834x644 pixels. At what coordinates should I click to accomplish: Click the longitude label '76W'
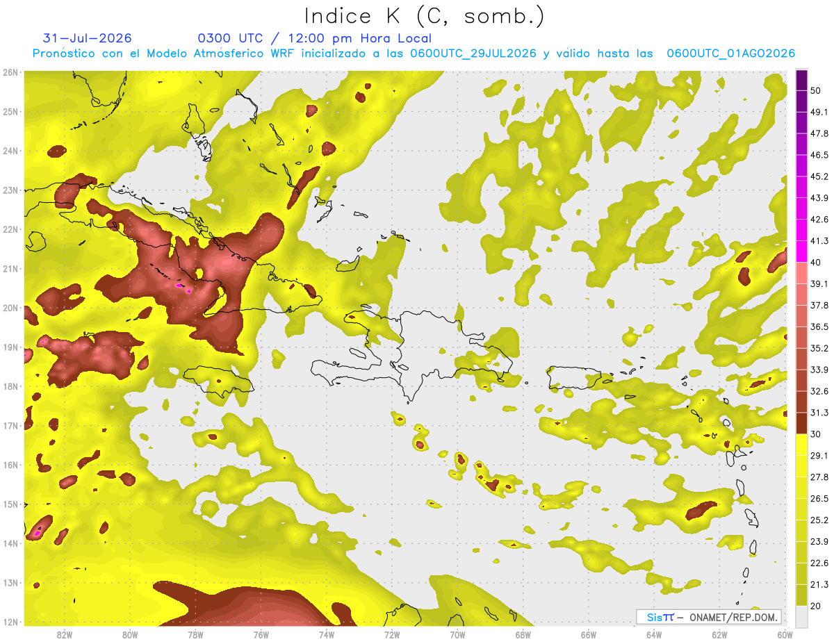click(261, 634)
